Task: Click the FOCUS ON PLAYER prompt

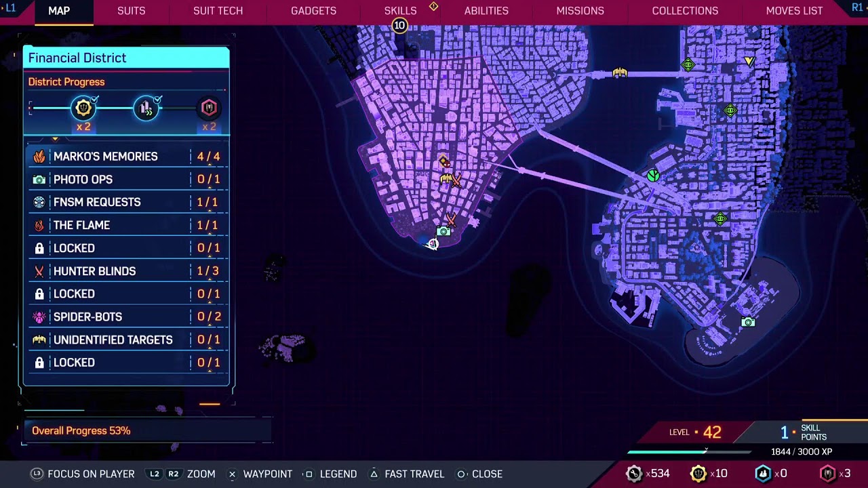Action: (83, 474)
